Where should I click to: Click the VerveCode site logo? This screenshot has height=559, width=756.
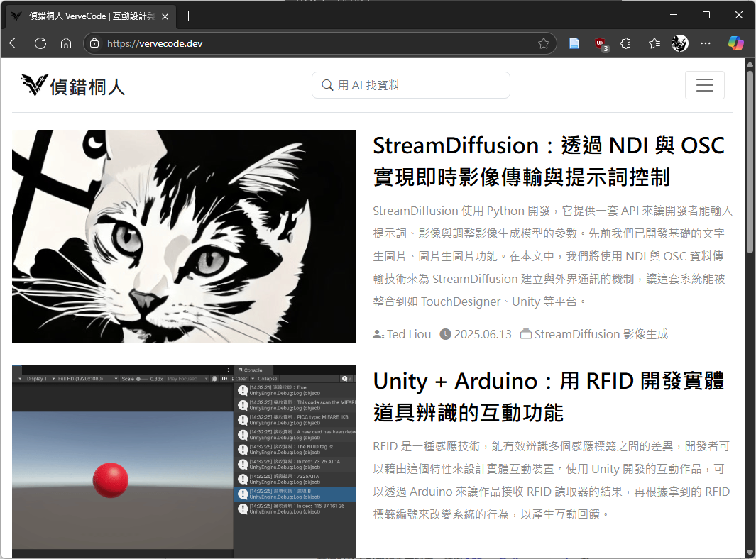[72, 85]
